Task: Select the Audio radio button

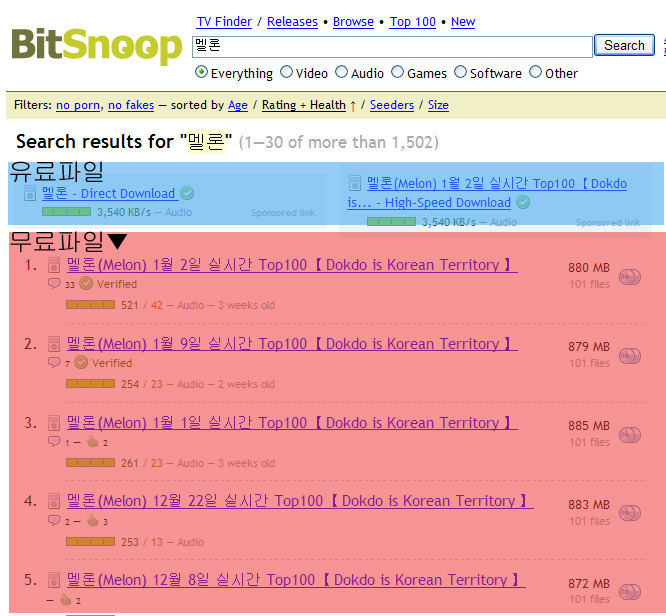Action: (341, 72)
